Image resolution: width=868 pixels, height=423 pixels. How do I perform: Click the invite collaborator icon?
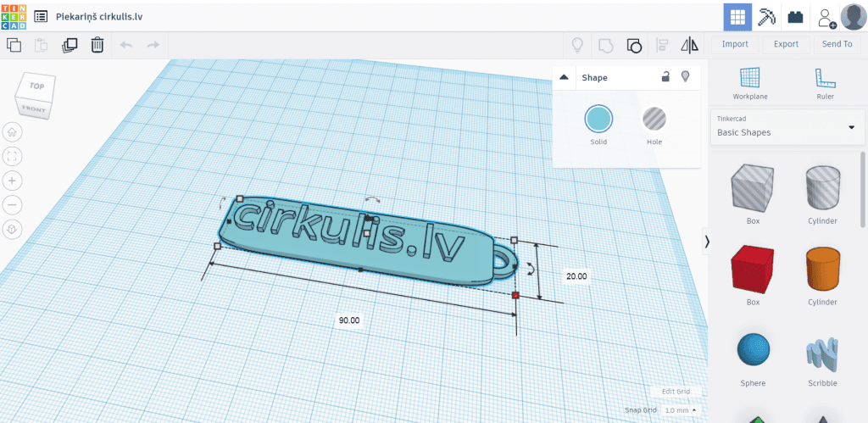click(826, 17)
